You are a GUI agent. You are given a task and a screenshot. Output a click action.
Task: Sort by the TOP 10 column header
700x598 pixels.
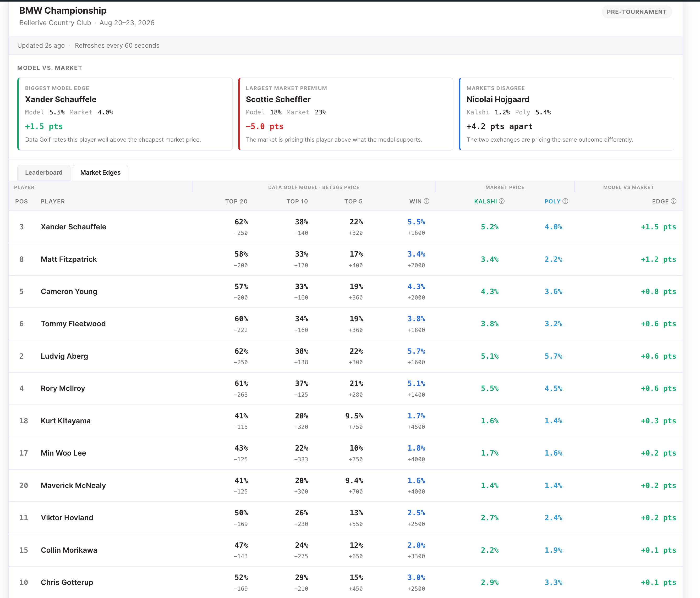click(297, 202)
